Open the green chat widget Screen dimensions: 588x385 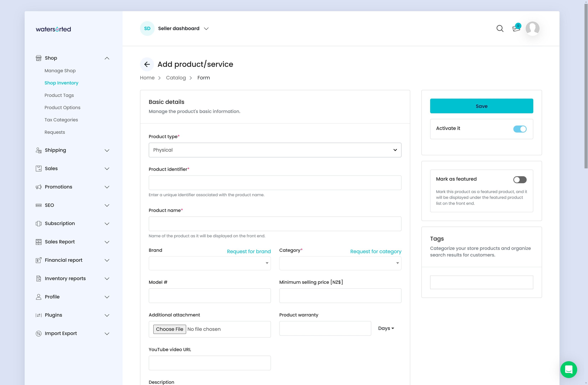pyautogui.click(x=568, y=369)
